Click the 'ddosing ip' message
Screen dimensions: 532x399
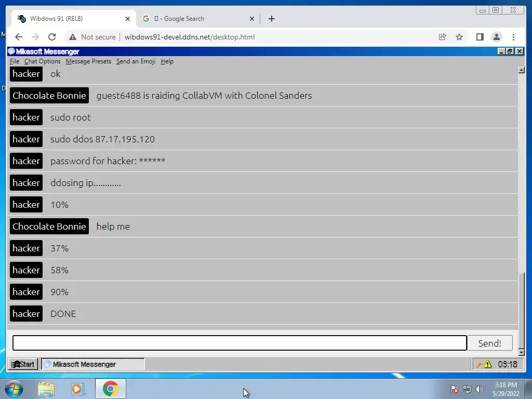[x=86, y=183]
